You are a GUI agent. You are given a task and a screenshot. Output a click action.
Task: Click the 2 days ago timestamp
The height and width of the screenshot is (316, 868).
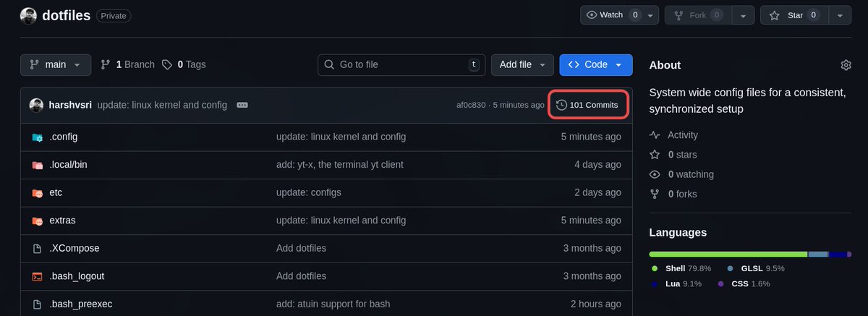coord(597,192)
